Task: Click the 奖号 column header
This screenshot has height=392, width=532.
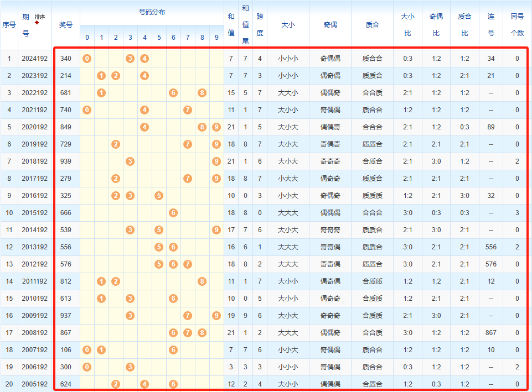Action: tap(66, 25)
